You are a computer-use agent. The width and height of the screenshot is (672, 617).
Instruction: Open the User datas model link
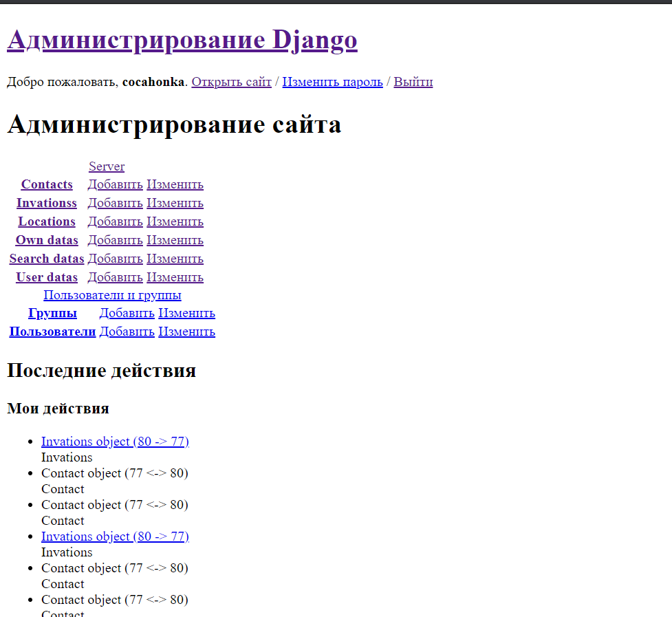47,278
